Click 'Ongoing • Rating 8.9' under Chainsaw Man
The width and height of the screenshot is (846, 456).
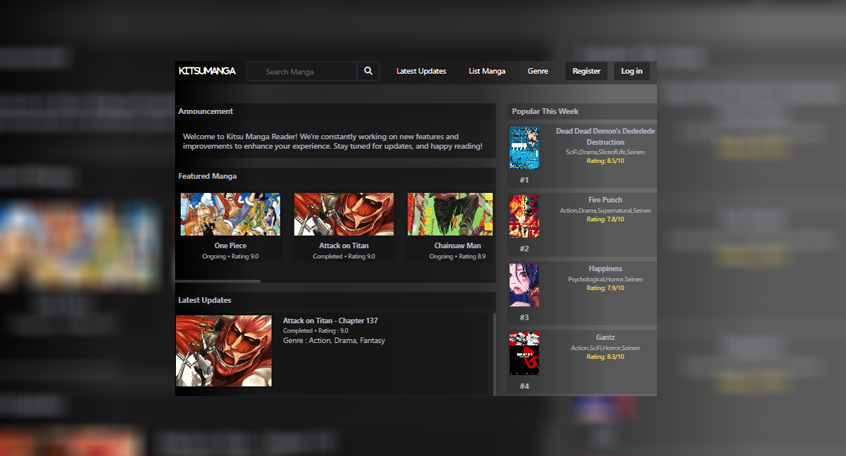(x=458, y=256)
